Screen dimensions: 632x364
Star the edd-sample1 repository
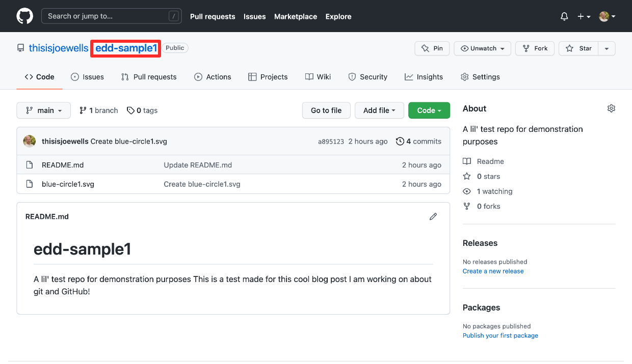578,48
